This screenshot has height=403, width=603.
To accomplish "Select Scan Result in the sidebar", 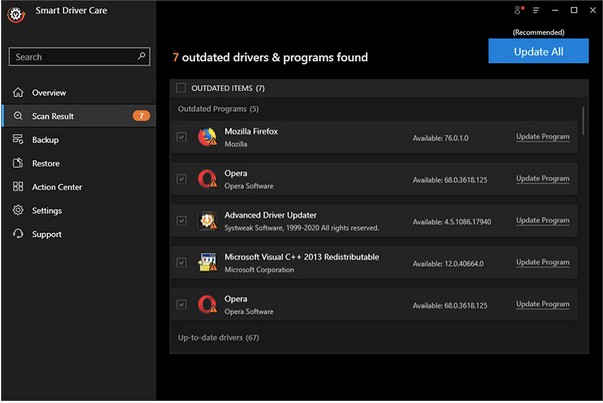I will [x=79, y=116].
